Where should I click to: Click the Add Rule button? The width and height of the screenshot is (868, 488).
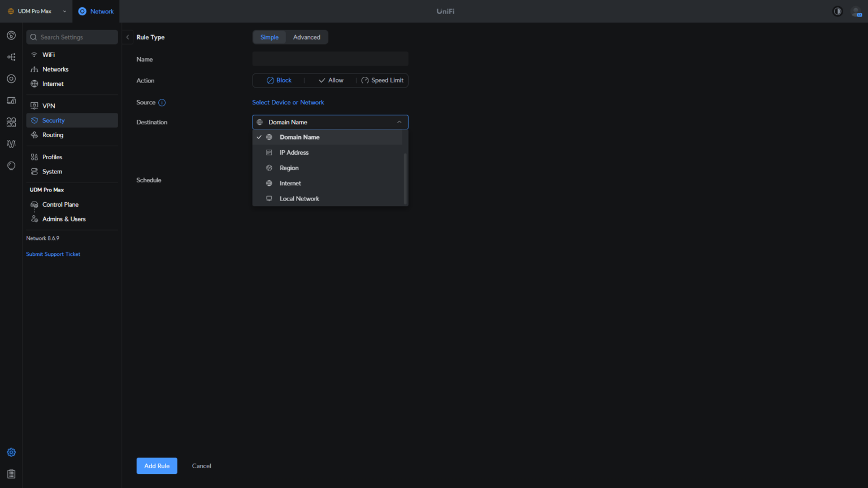click(157, 465)
